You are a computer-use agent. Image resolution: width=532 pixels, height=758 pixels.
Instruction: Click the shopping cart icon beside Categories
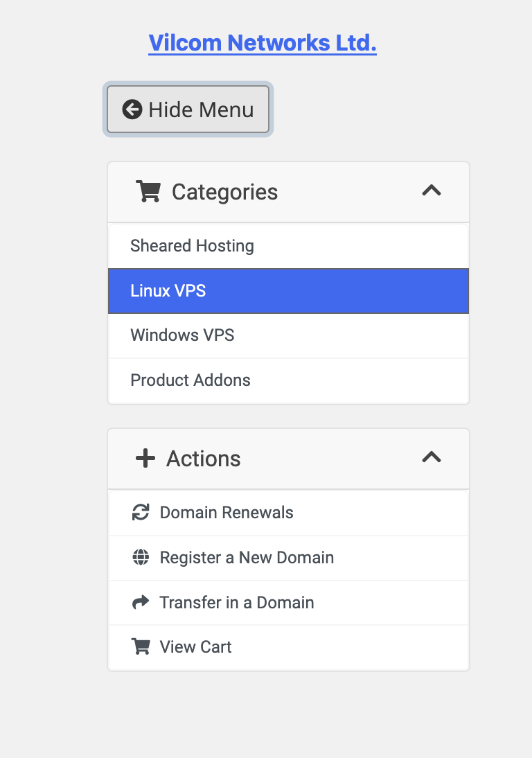point(148,191)
